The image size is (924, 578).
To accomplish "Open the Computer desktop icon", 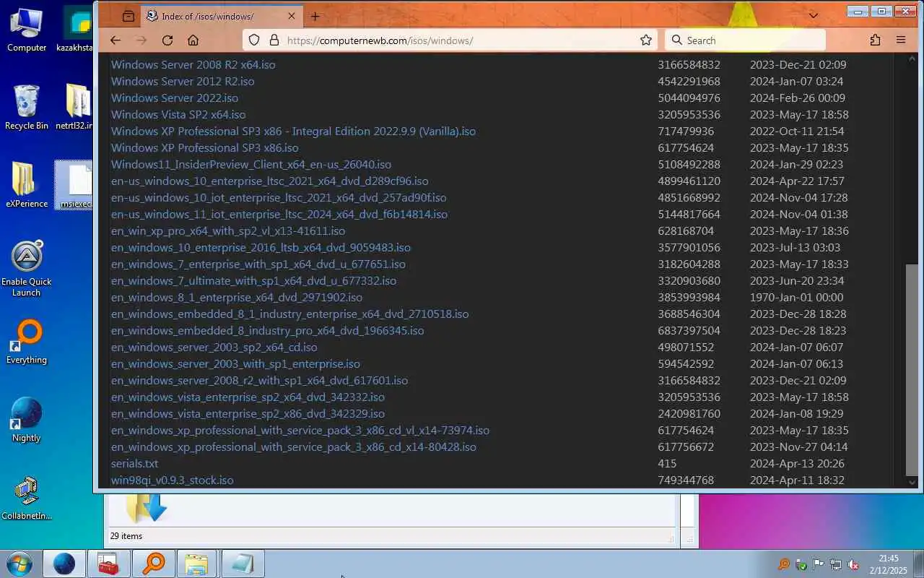I will [27, 30].
